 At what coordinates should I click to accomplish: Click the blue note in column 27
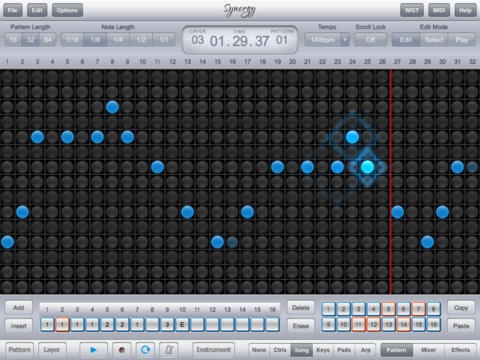pos(397,212)
